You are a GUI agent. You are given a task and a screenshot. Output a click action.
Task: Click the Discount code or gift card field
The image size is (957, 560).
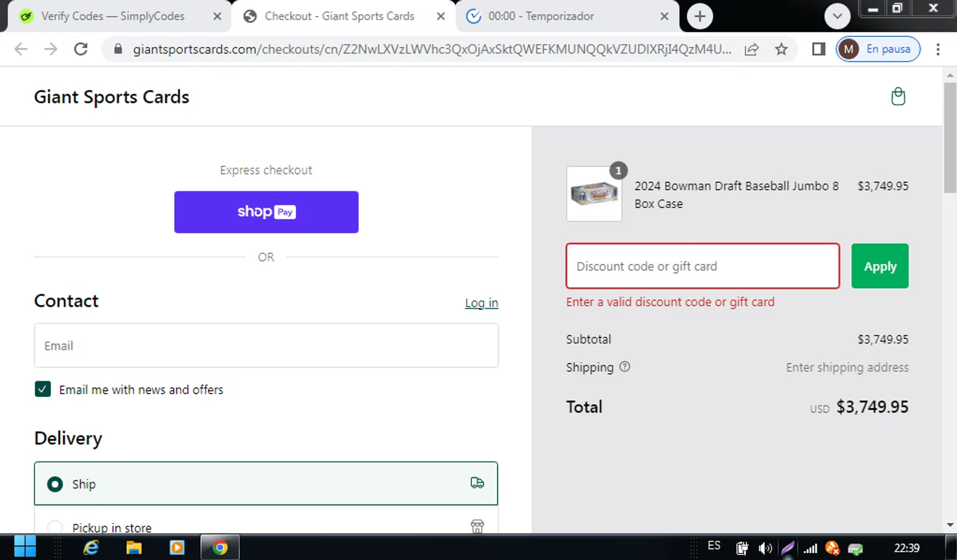click(702, 266)
